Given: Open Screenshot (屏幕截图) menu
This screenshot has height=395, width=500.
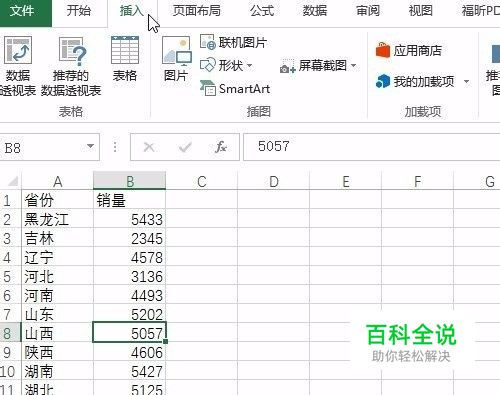Looking at the screenshot, I should coord(318,66).
